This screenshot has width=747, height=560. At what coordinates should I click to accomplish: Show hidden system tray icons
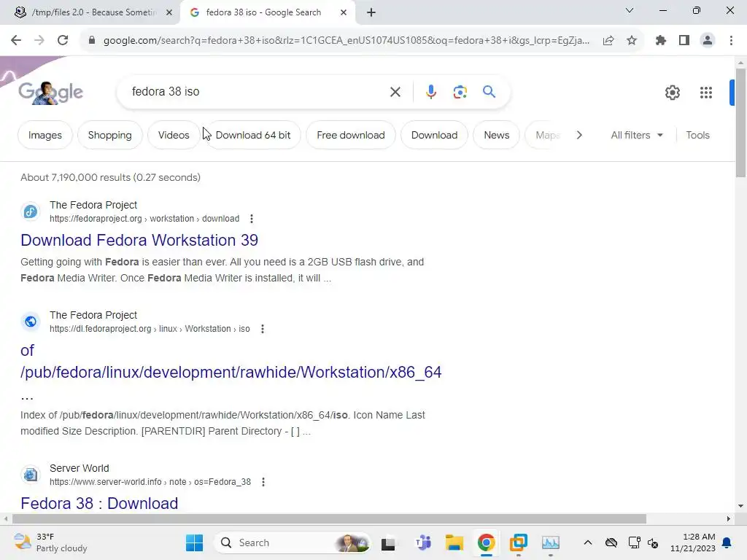(588, 542)
